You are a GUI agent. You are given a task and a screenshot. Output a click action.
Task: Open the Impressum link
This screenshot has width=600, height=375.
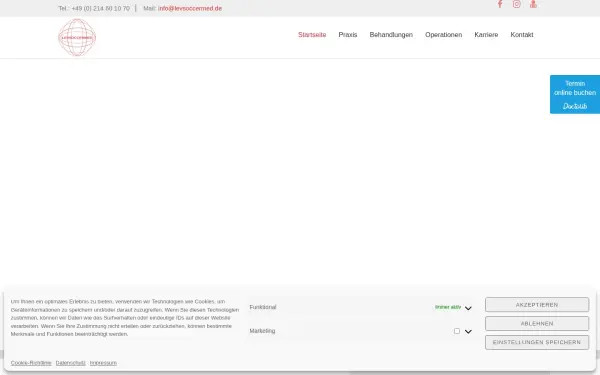103,363
